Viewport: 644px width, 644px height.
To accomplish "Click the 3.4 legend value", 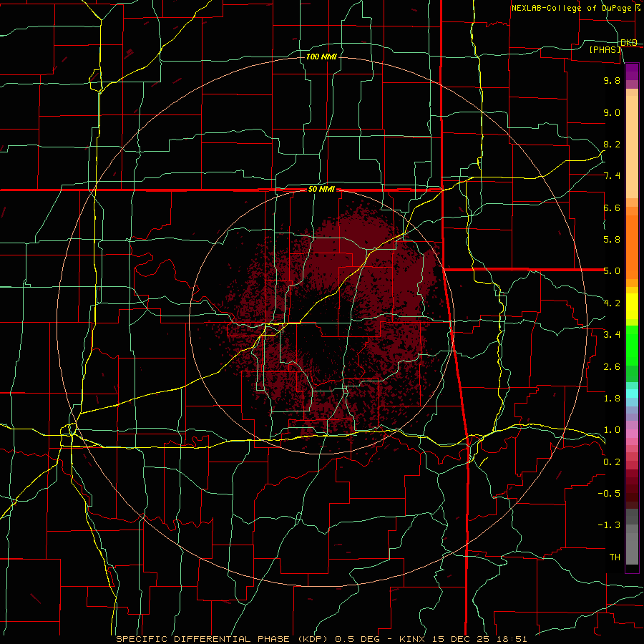I will point(612,335).
